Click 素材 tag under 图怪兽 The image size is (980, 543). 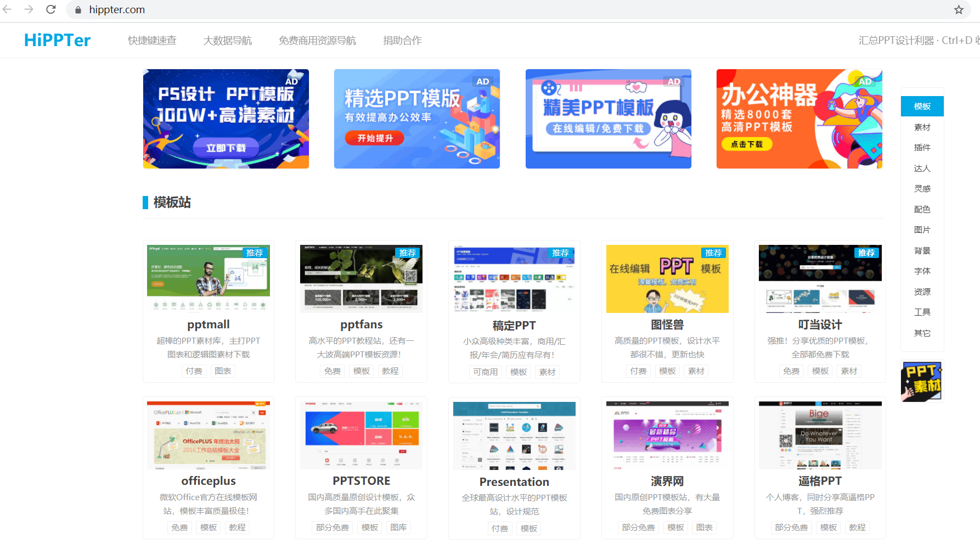696,371
